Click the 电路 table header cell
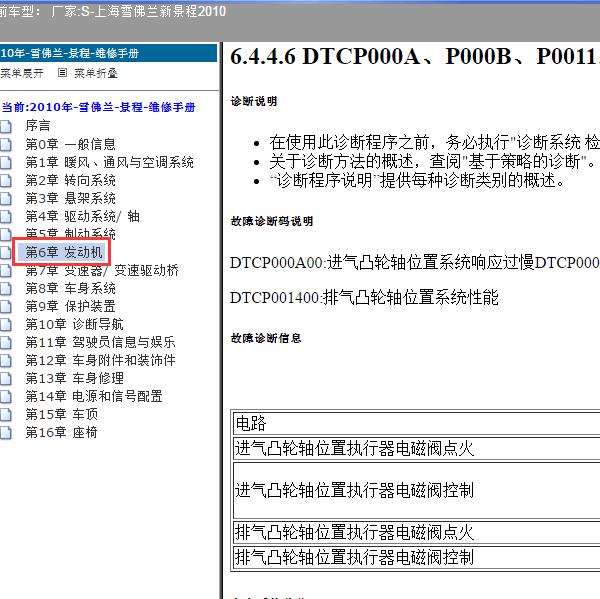The image size is (600, 599). coord(417,423)
